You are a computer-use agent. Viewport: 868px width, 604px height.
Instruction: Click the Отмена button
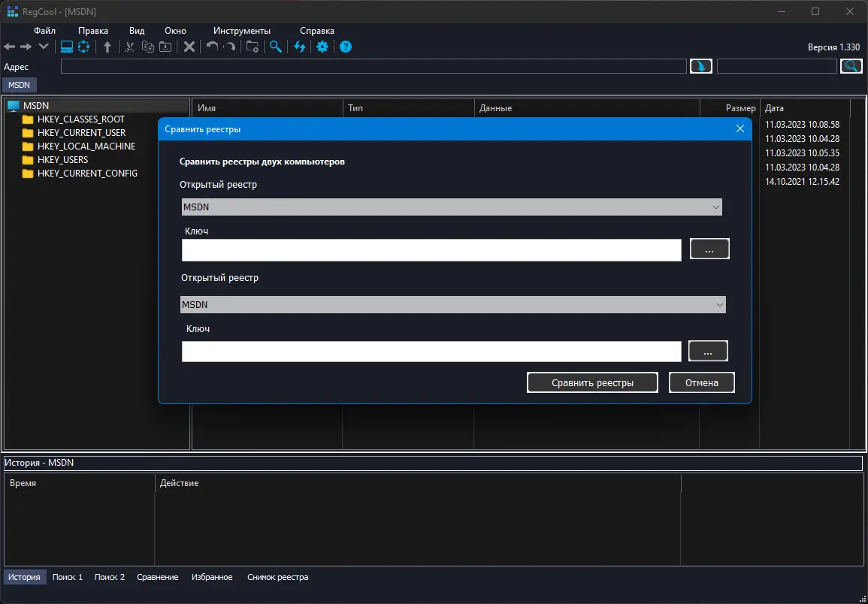(x=701, y=382)
